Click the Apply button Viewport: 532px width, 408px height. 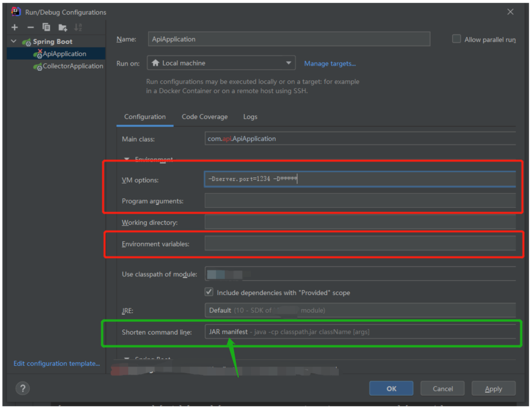pos(493,388)
